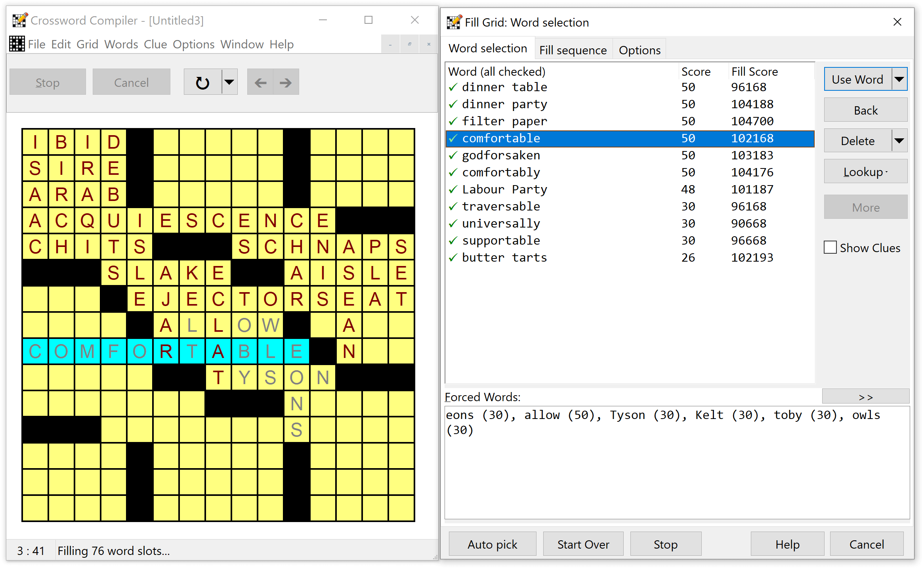Click the pencil icon in Fill Grid title bar

click(x=454, y=22)
